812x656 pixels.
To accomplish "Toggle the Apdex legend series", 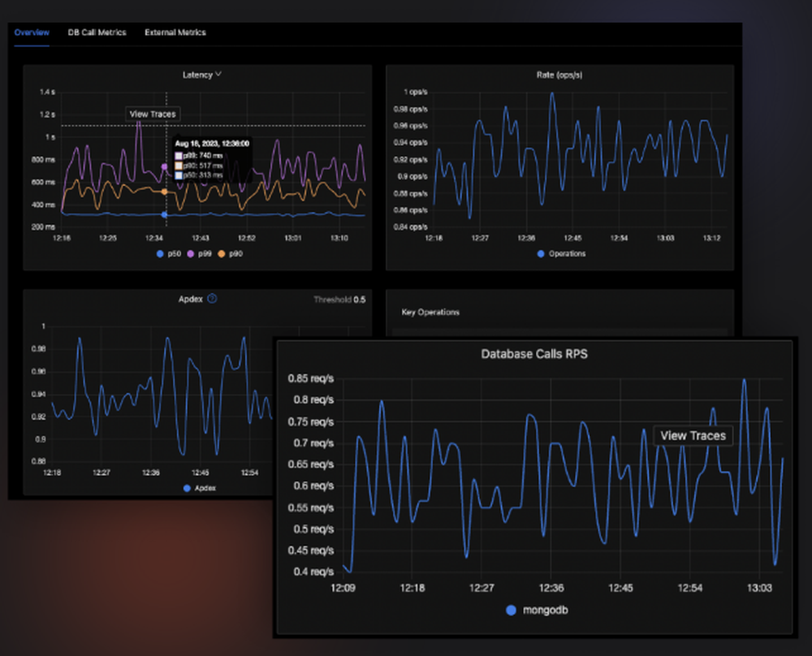I will [200, 488].
